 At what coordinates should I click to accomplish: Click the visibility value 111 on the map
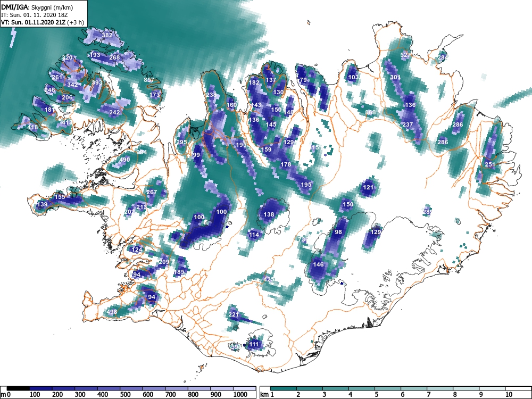pos(254,344)
